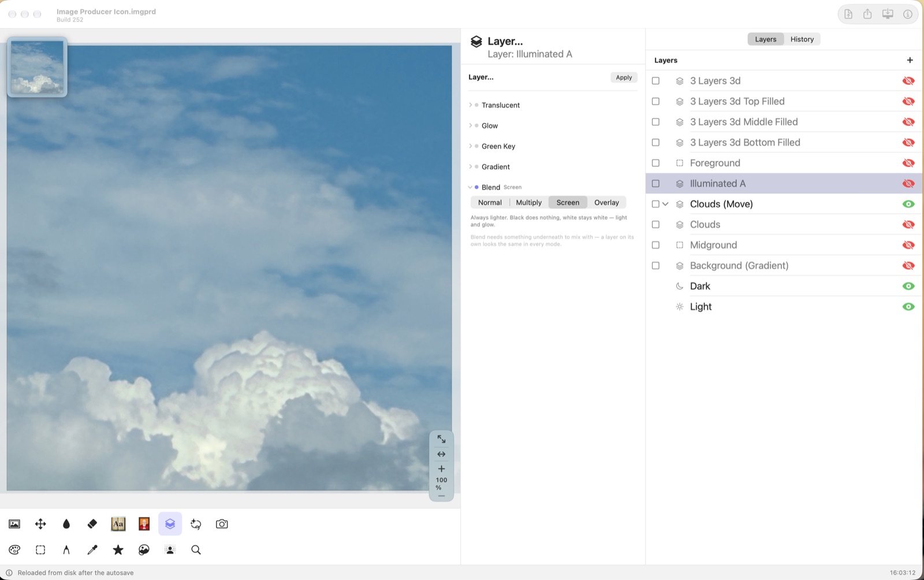Click 'Reloaded from disk after the autosave' status
The width and height of the screenshot is (924, 580).
click(76, 573)
